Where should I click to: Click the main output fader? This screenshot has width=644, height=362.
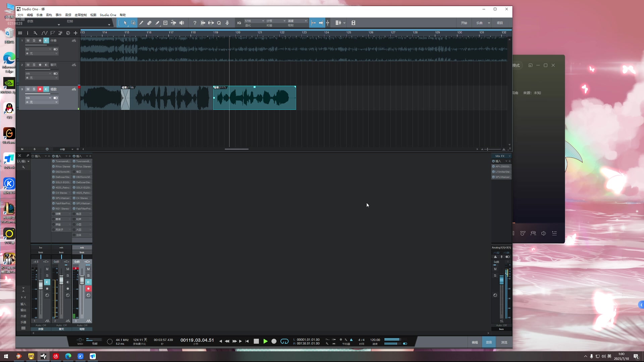click(501, 280)
